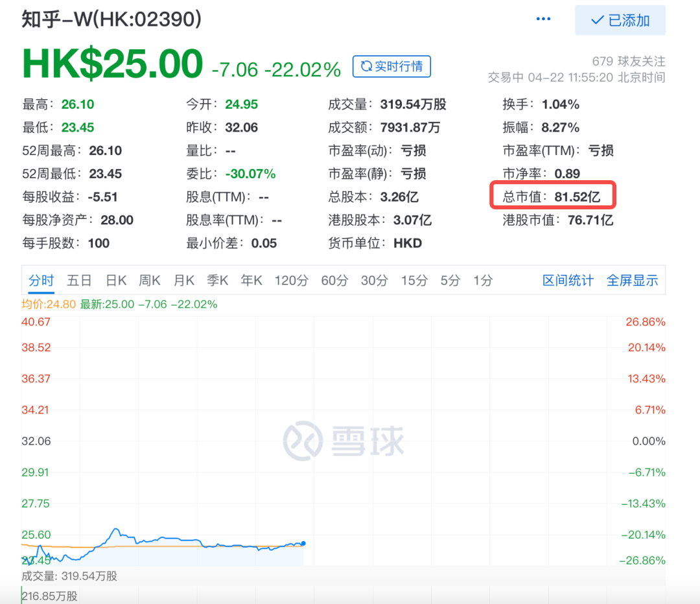
Task: Open the three-dot more options menu
Action: (x=543, y=19)
